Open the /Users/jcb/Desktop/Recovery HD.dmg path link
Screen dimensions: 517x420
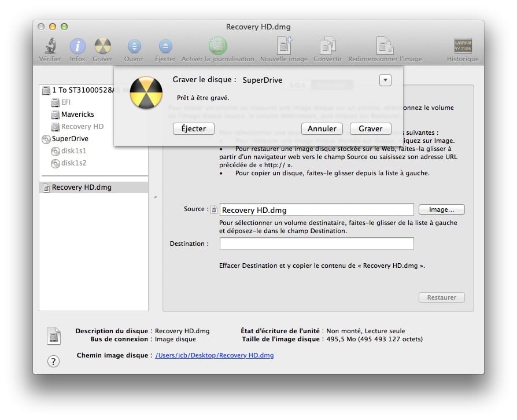click(x=215, y=355)
